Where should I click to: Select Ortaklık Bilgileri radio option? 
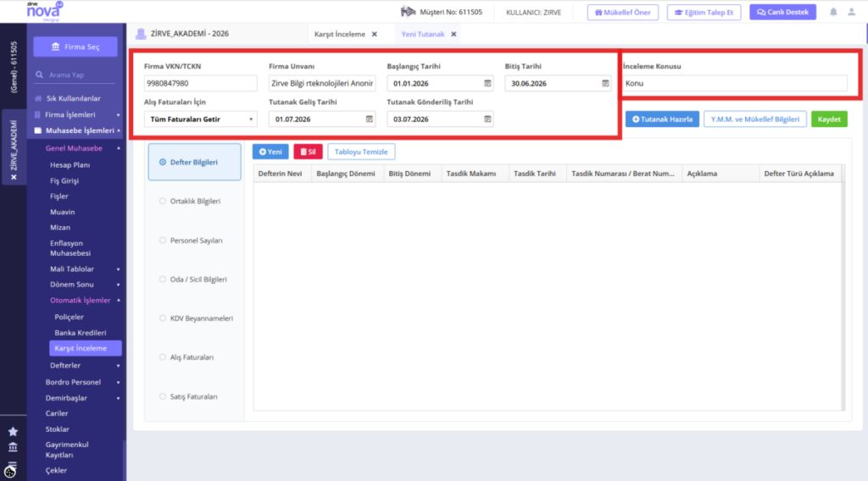pos(162,202)
